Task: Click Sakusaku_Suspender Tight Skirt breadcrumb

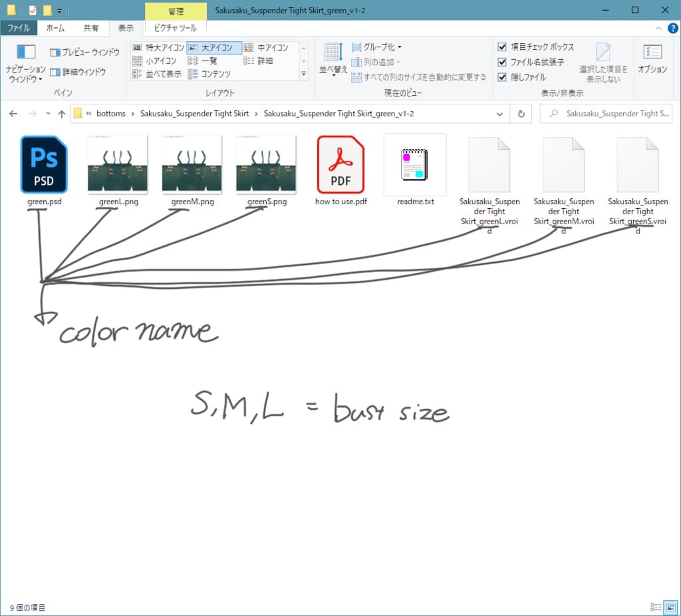Action: 194,114
